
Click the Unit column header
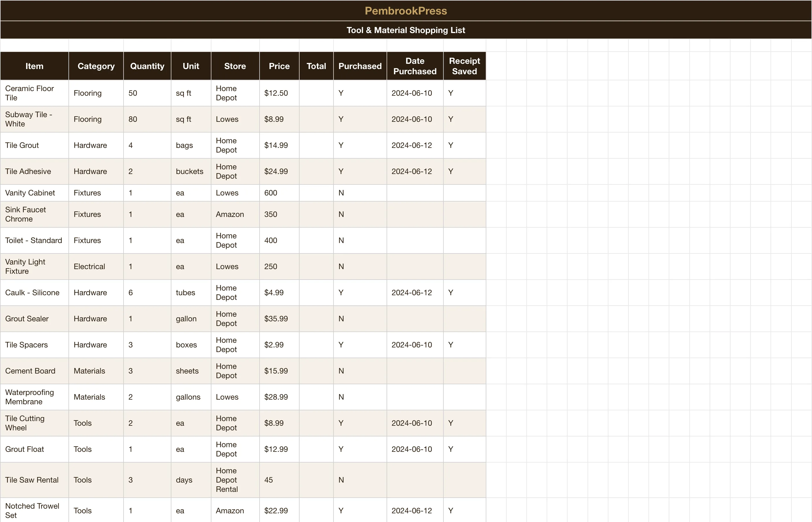pos(191,66)
